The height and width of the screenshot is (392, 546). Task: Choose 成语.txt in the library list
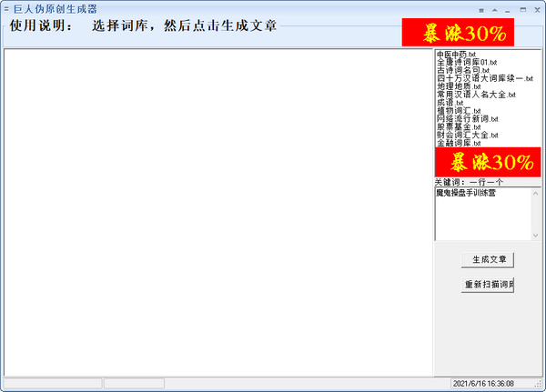tap(450, 103)
